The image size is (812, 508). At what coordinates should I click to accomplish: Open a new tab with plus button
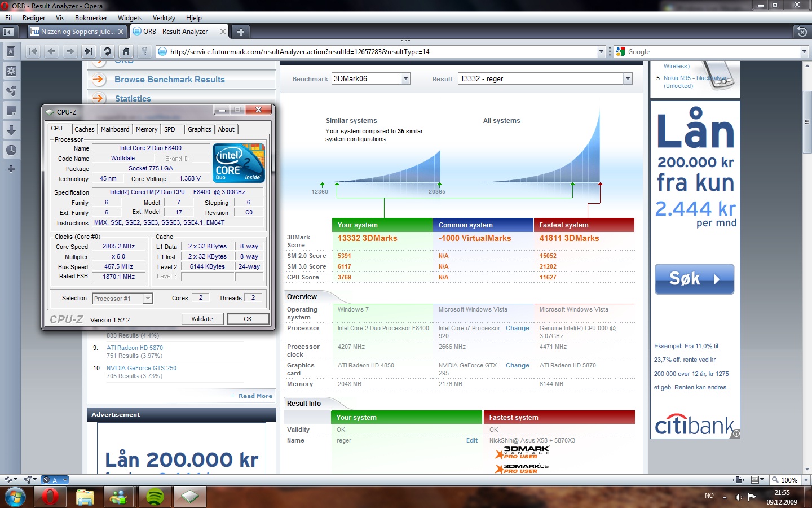tap(240, 32)
